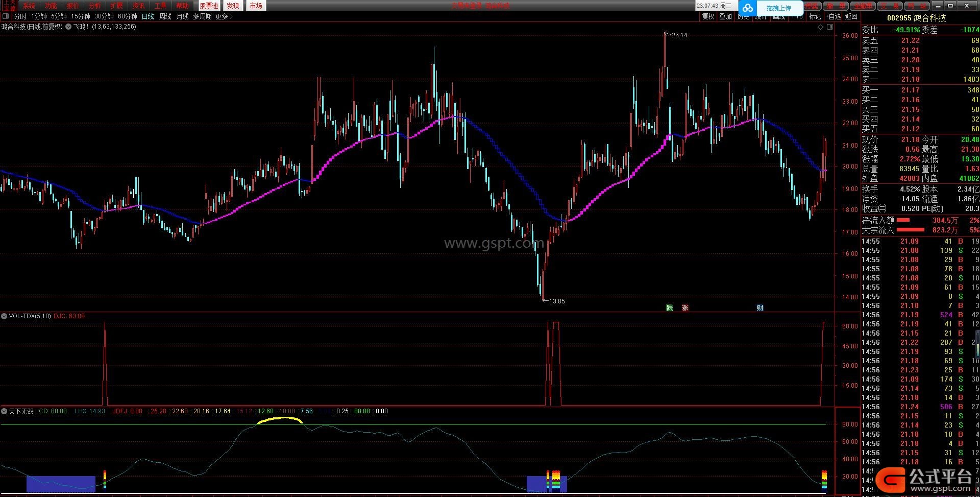Open the VOL-TDX indicator dropdown arrow
Image resolution: width=980 pixels, height=497 pixels.
[4, 316]
